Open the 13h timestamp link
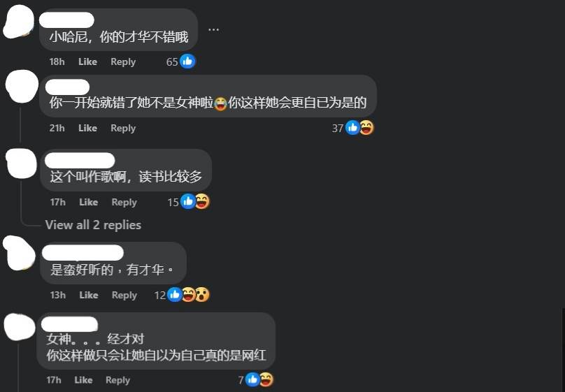The width and height of the screenshot is (565, 392). pos(57,295)
